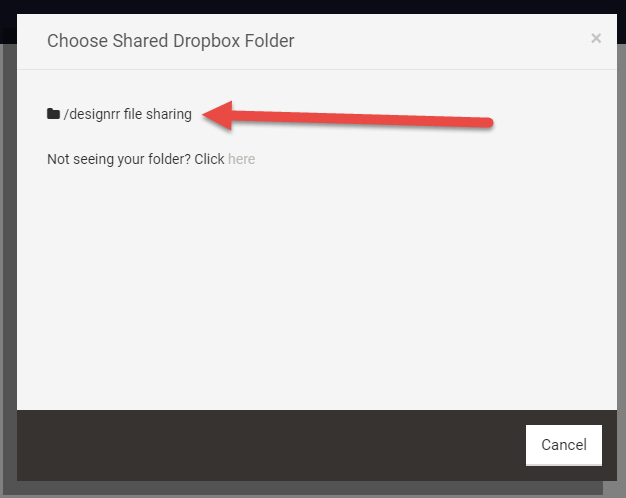Cancel the Dropbox folder selection

[564, 445]
